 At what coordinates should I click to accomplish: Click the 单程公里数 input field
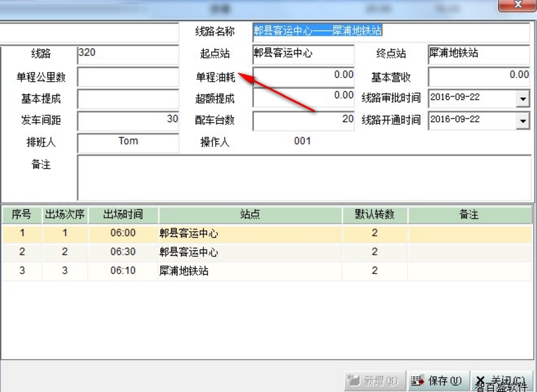tap(128, 77)
